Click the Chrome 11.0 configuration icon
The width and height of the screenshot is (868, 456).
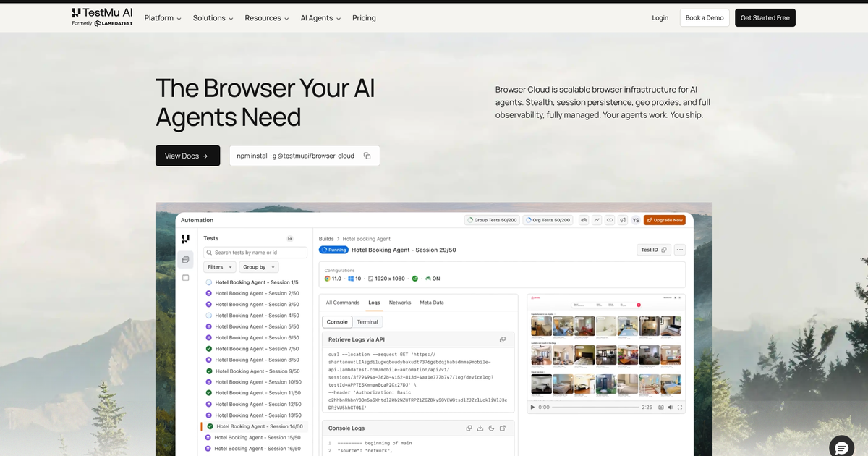click(328, 279)
